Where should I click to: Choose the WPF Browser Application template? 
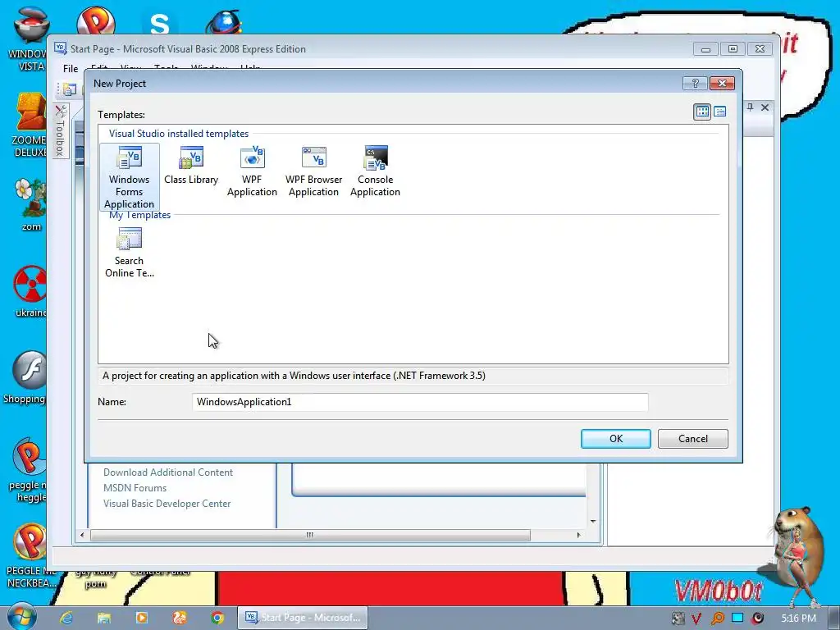tap(313, 171)
